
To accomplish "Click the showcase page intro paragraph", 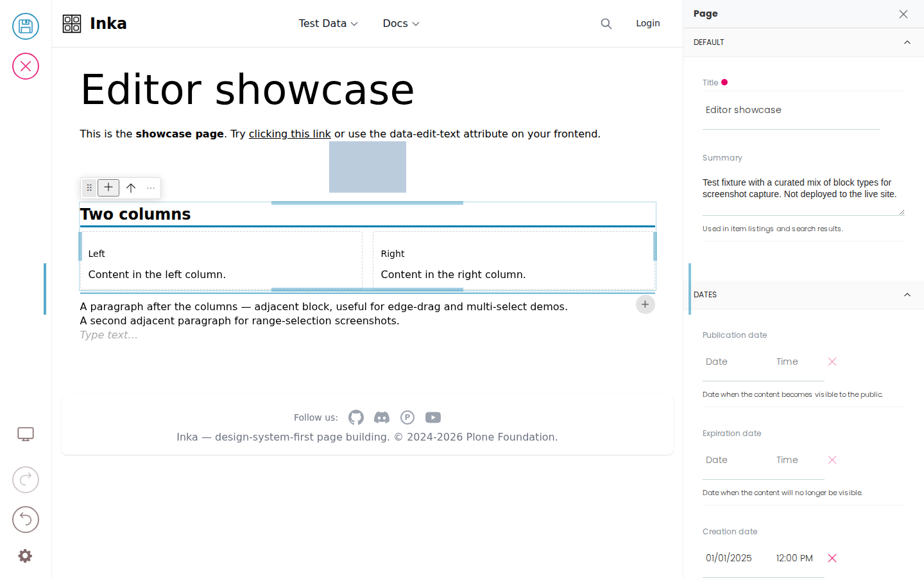I will 340,134.
